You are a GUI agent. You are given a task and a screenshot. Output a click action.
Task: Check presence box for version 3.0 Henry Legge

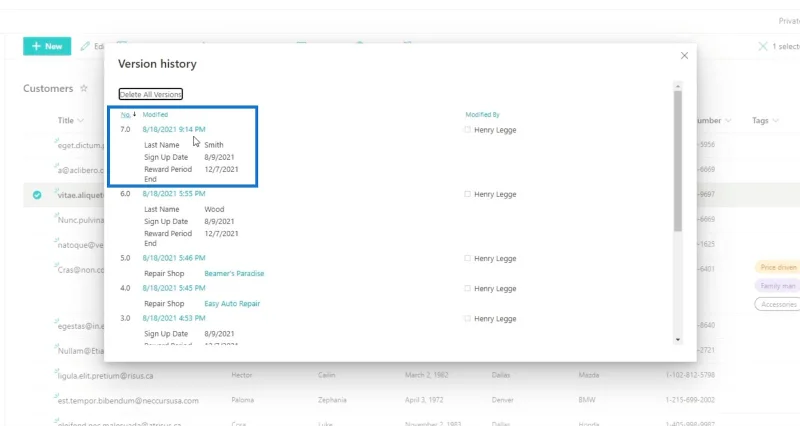point(467,318)
